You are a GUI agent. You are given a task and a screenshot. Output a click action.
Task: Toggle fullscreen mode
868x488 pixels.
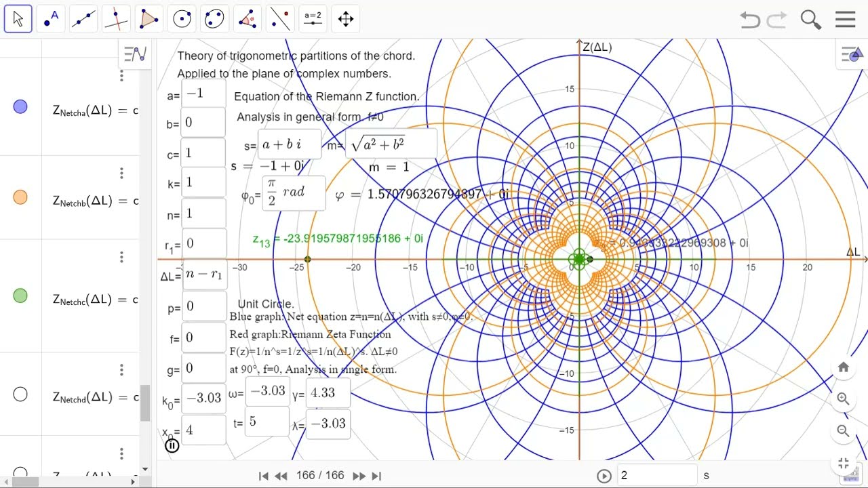(844, 464)
